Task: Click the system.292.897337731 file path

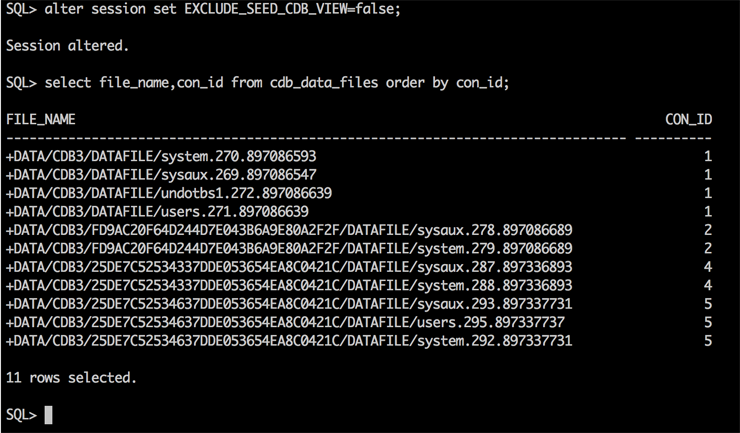Action: [289, 341]
